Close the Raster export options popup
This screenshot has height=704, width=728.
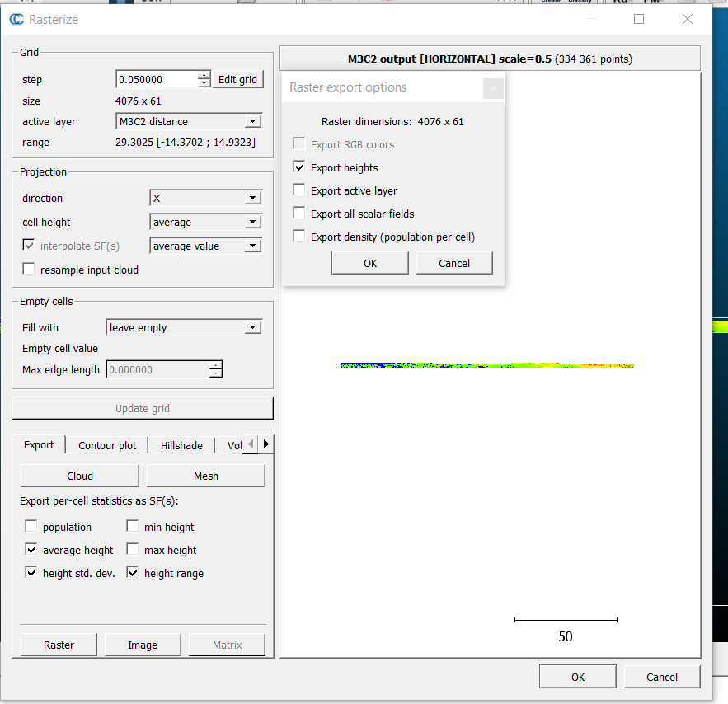tap(493, 88)
